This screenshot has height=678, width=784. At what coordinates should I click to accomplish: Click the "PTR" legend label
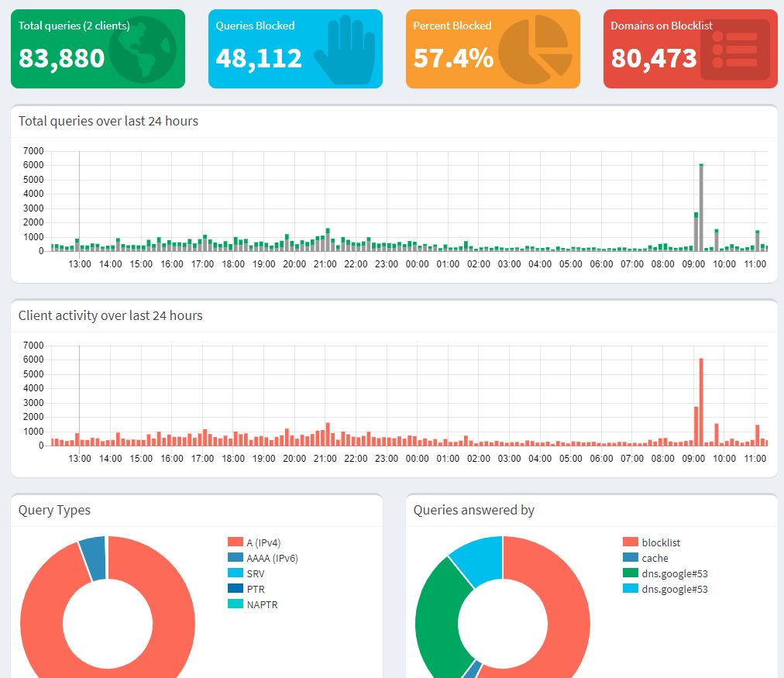tap(256, 589)
